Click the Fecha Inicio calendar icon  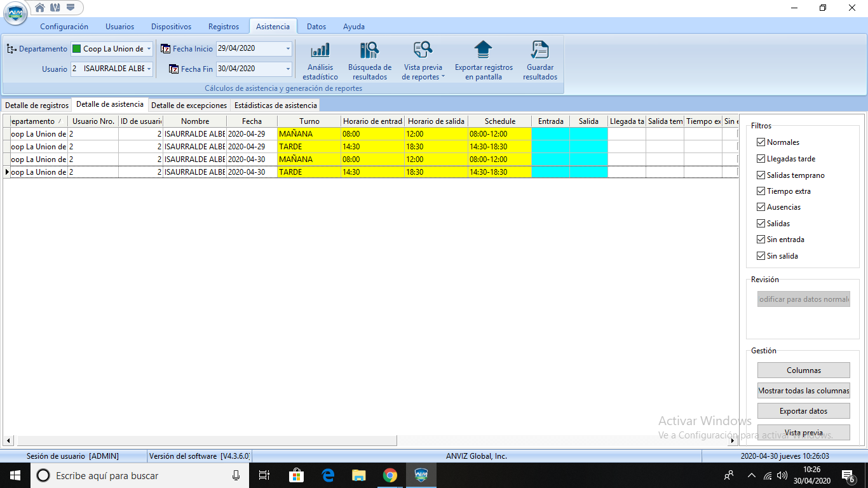tap(165, 48)
